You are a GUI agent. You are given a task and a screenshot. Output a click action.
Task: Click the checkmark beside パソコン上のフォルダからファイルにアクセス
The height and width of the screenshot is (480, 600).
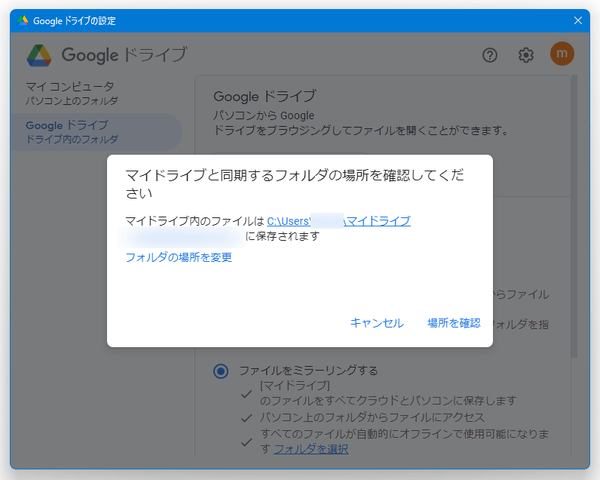coord(246,416)
